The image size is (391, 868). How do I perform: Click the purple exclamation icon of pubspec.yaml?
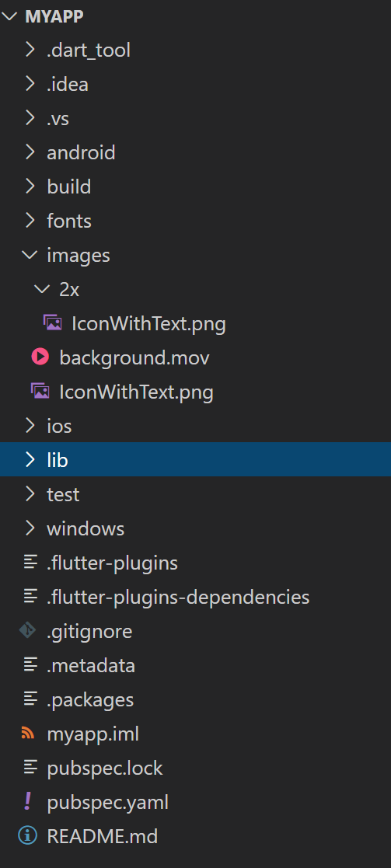(28, 802)
